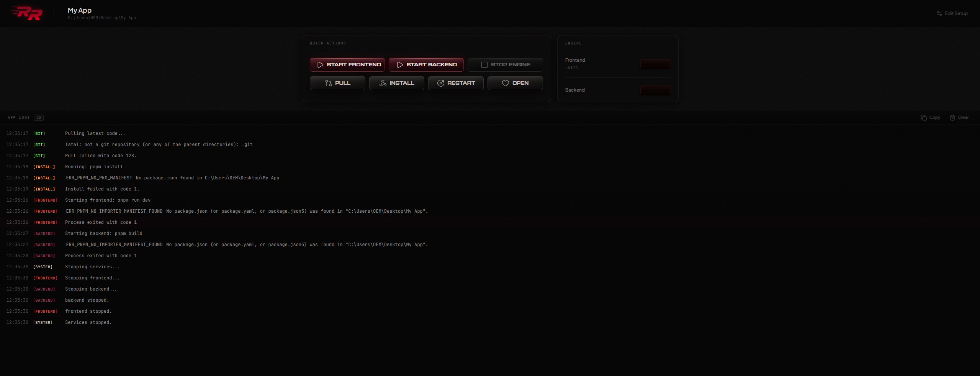Image resolution: width=980 pixels, height=376 pixels.
Task: Click the Backend label in Engine panel
Action: [575, 90]
